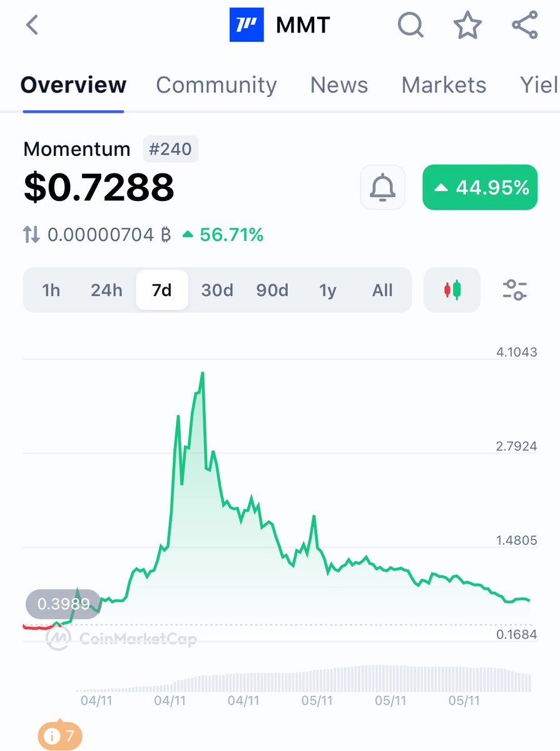Select the 1h timeframe

tap(51, 290)
